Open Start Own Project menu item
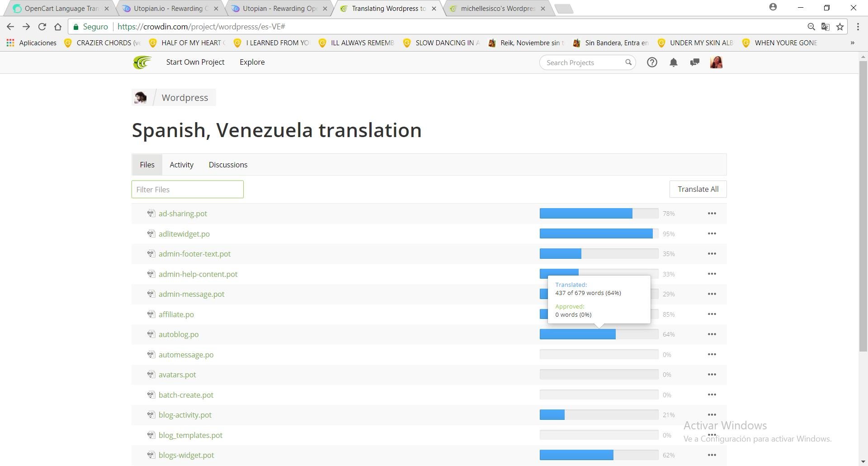The height and width of the screenshot is (466, 868). [x=195, y=62]
